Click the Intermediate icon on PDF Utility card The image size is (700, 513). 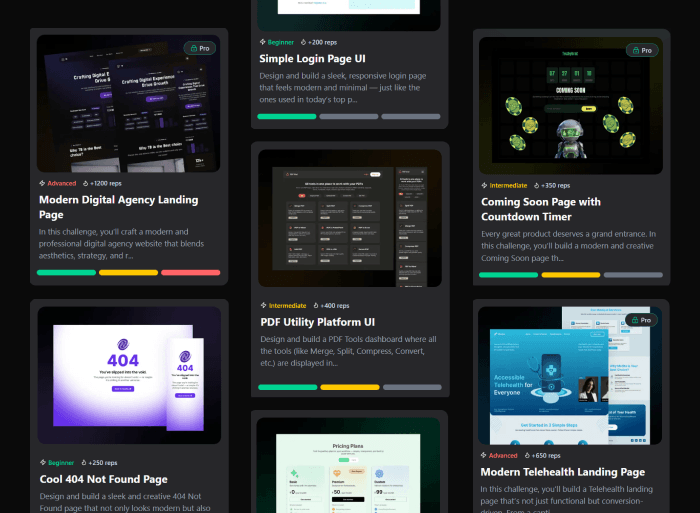point(262,306)
